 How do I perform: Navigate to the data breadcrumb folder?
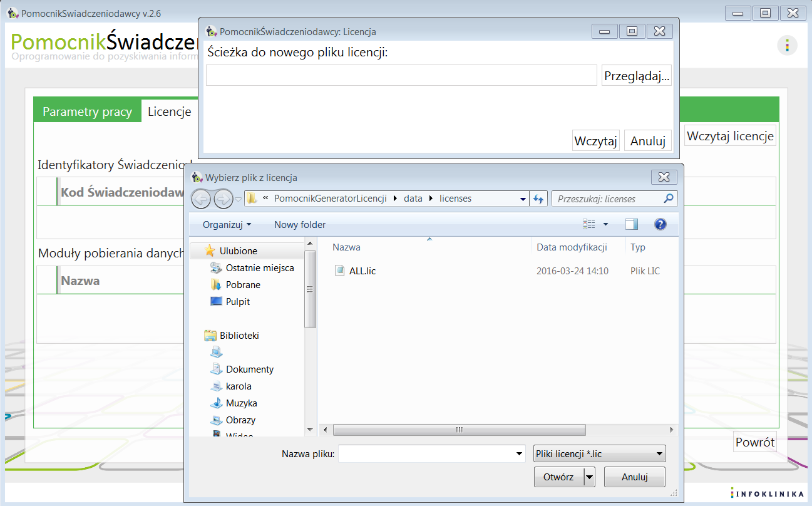[x=413, y=199]
